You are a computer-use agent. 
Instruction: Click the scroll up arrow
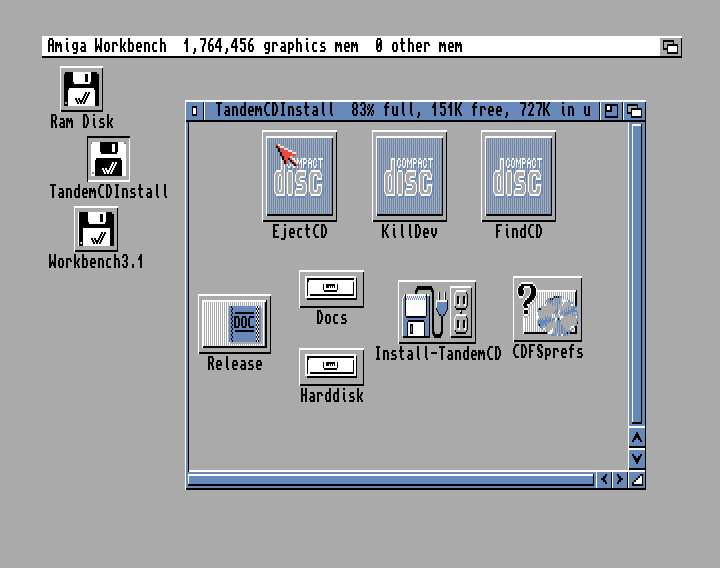click(636, 438)
